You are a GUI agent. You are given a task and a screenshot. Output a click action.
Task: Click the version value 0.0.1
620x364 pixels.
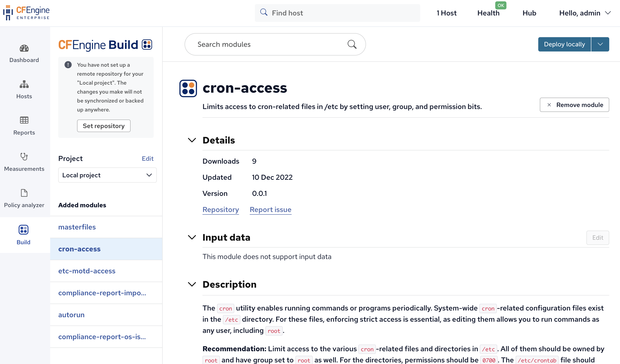click(x=259, y=194)
